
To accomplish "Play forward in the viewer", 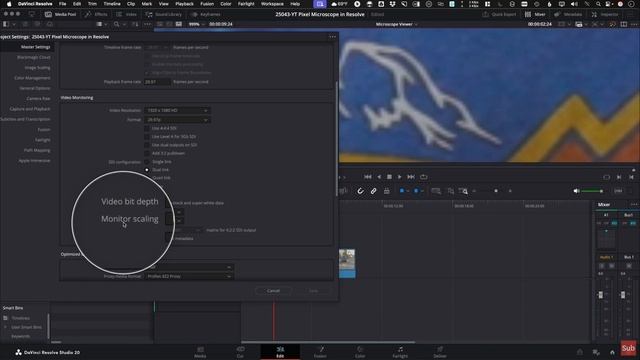I will (400, 177).
